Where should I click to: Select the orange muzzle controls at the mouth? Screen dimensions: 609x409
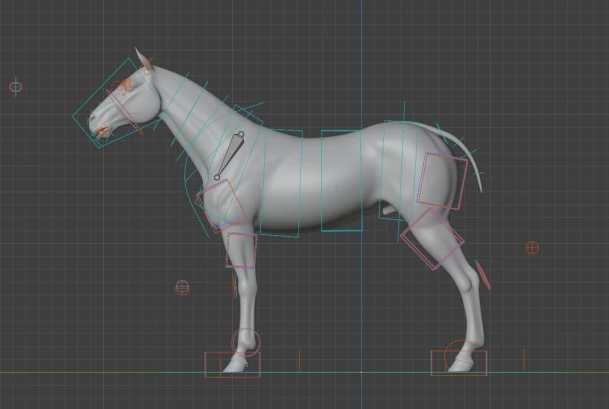tap(100, 130)
